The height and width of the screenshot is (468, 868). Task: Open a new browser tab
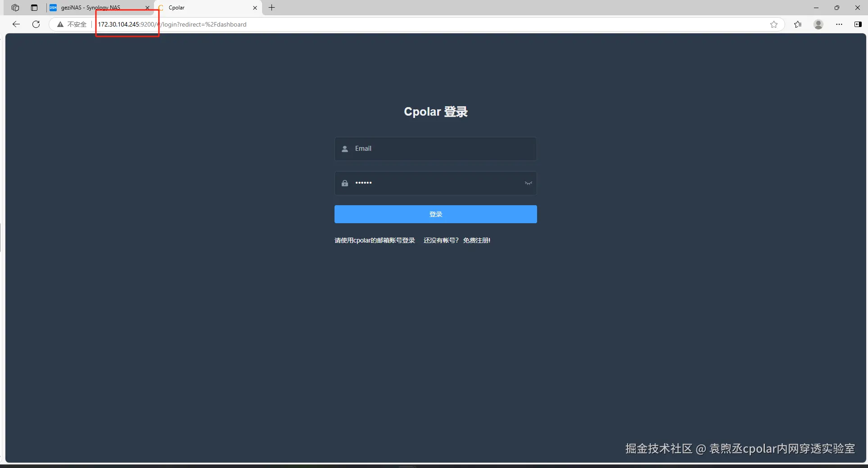272,8
